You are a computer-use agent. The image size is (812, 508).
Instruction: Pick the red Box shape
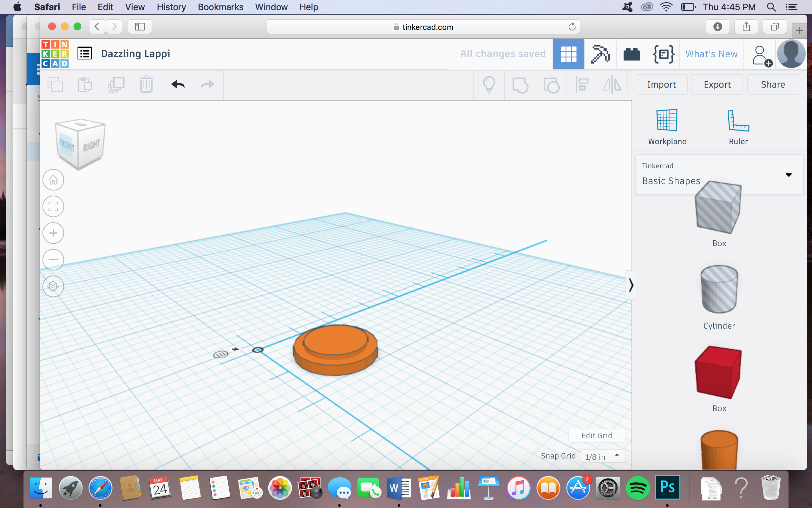[718, 372]
